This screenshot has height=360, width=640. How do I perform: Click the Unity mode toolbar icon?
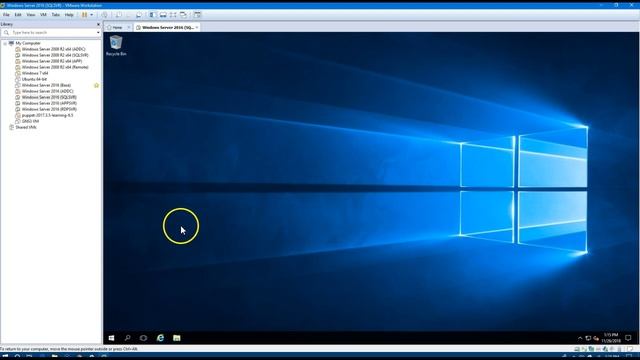coord(184,15)
